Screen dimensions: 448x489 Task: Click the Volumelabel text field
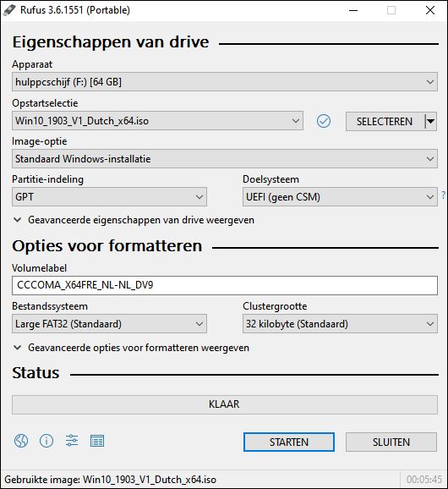coord(225,285)
